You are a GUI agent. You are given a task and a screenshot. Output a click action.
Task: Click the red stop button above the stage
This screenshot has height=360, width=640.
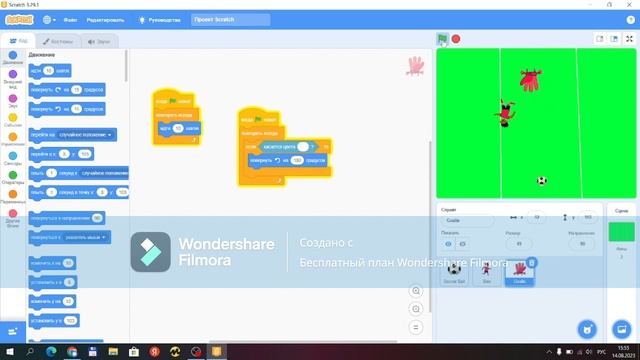click(456, 39)
